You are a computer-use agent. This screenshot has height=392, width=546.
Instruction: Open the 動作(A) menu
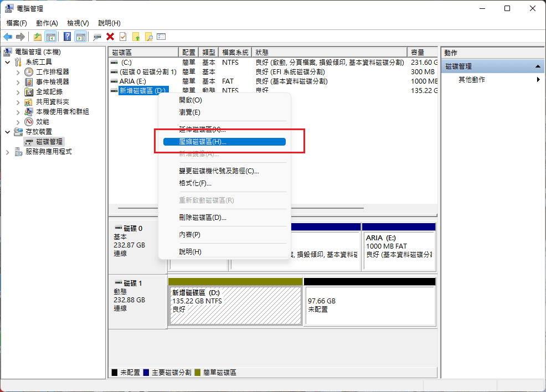[47, 23]
